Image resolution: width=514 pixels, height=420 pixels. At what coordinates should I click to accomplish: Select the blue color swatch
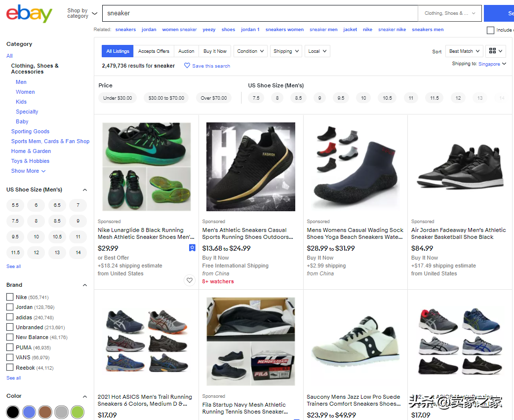(29, 412)
